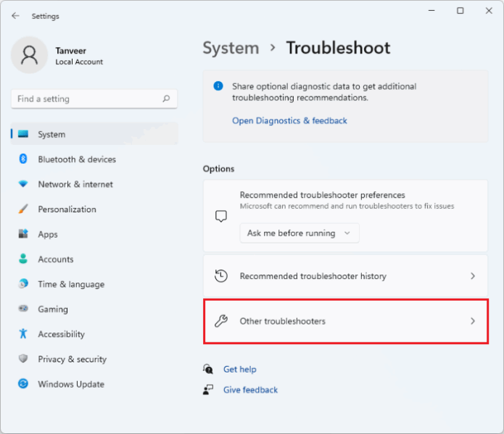
Task: Click the wrench icon for Other troubleshooters
Action: (x=221, y=321)
